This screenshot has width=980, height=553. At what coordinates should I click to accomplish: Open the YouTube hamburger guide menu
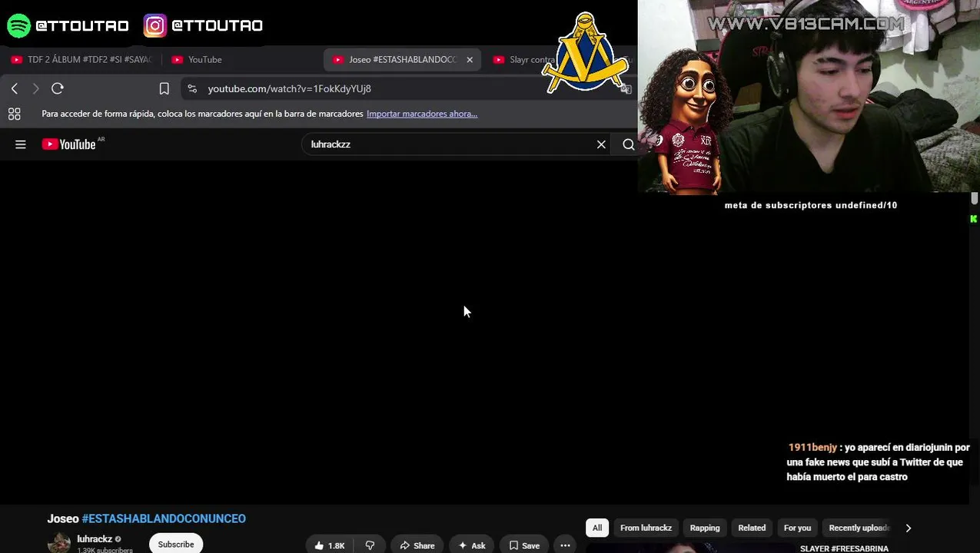click(21, 144)
